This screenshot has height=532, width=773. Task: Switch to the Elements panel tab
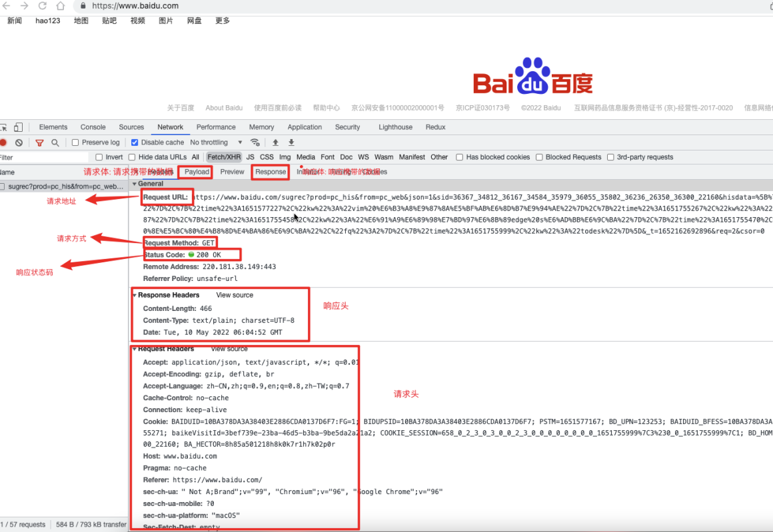coord(53,127)
